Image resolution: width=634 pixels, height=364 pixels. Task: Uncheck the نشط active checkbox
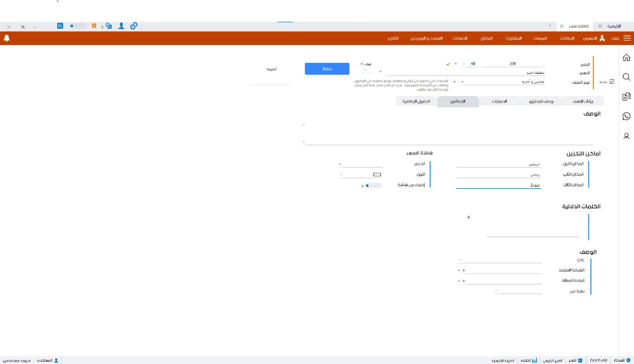[x=612, y=82]
